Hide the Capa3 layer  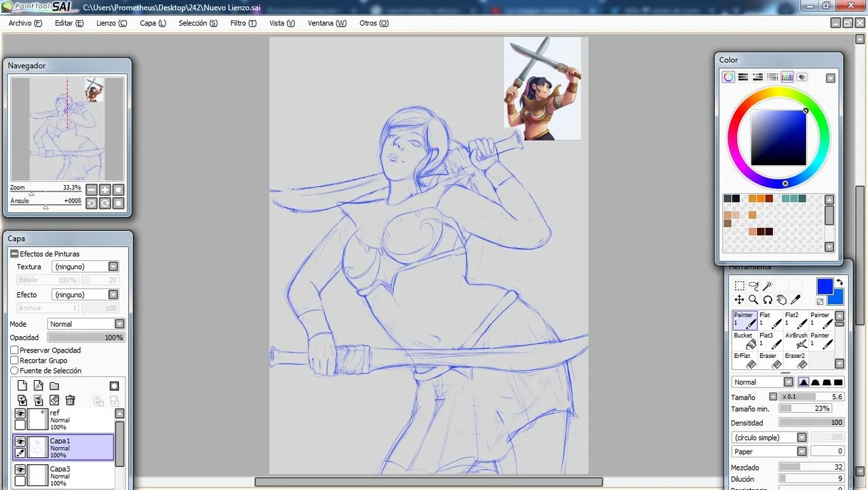coord(20,470)
